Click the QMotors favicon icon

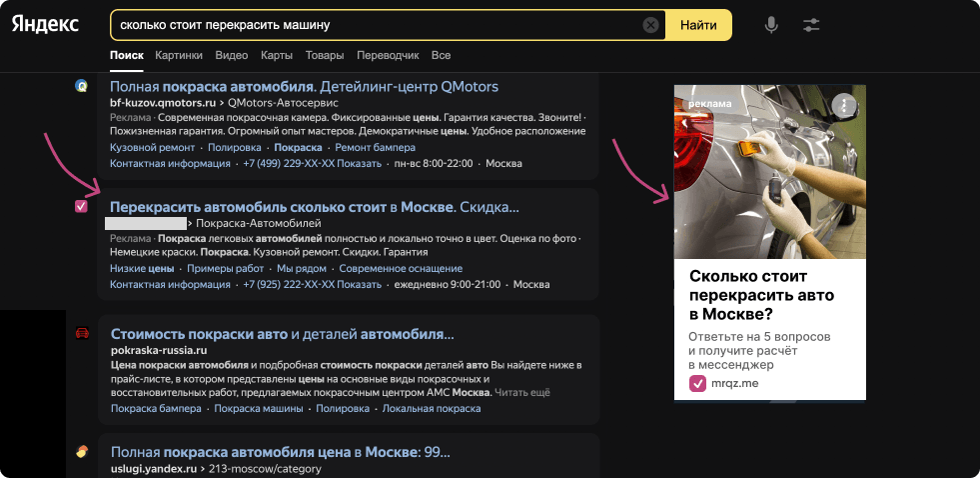pos(81,86)
